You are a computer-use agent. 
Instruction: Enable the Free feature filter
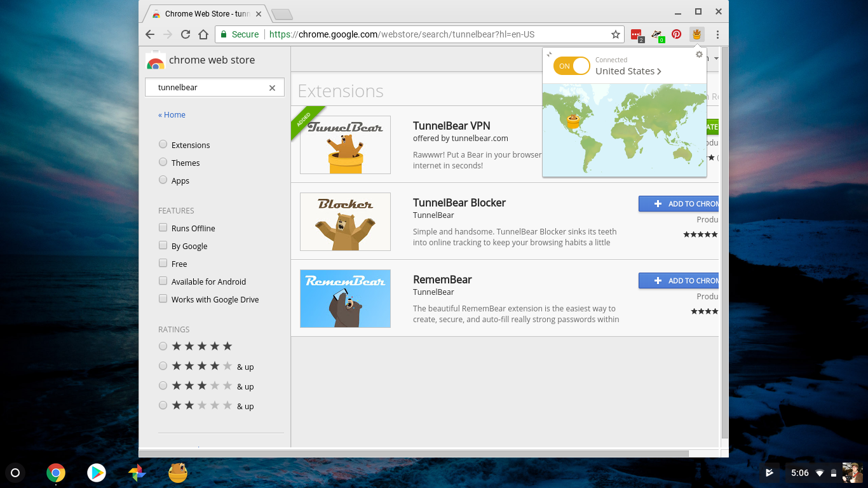pos(163,263)
